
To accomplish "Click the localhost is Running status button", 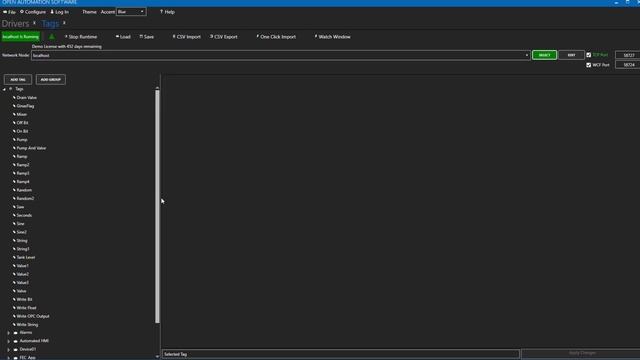I will 21,37.
